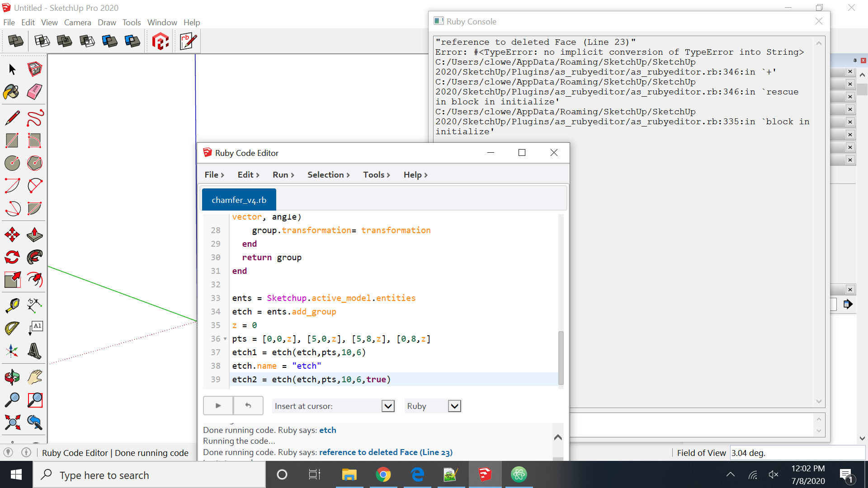The image size is (868, 488).
Task: Open Ruby Code Editor toolbar icon
Action: click(188, 41)
